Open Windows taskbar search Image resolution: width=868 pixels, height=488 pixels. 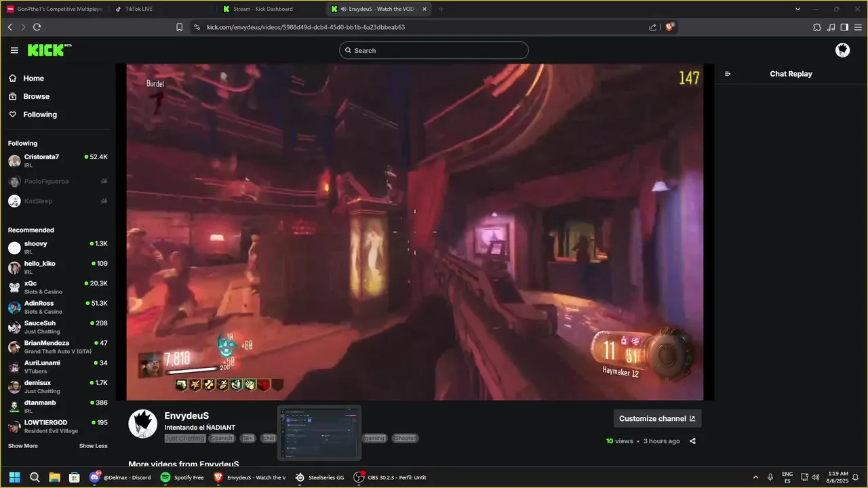tap(35, 477)
